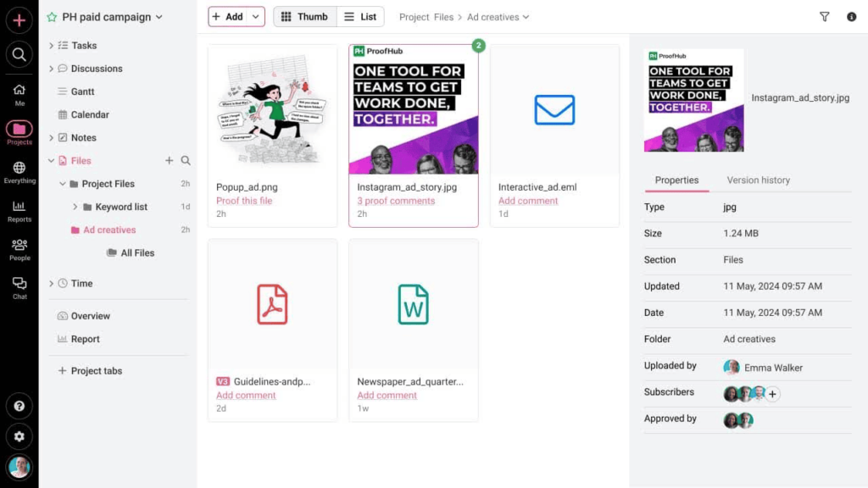The image size is (868, 488).
Task: Open the People section icon
Action: [19, 248]
